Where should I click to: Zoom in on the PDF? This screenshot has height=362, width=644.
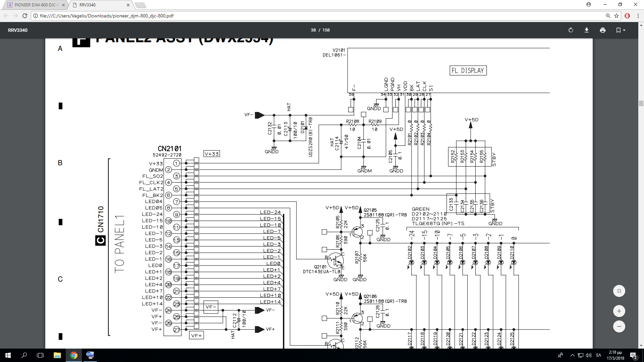619,311
